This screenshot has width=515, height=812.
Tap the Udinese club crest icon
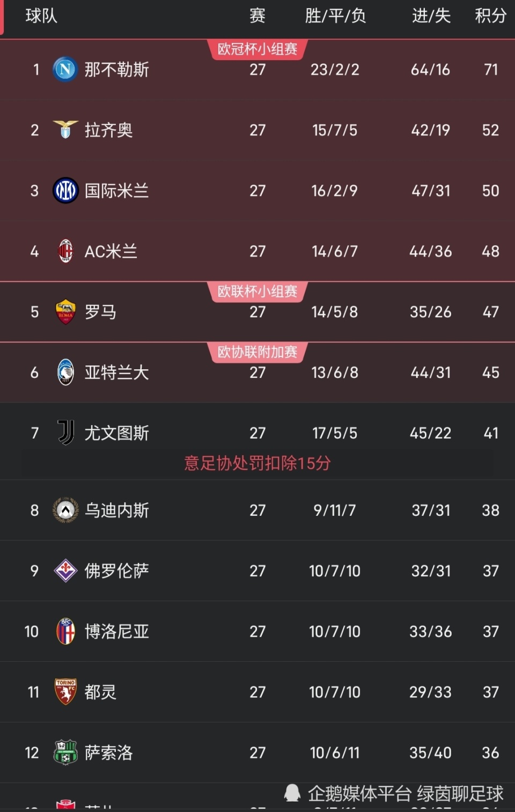point(65,510)
